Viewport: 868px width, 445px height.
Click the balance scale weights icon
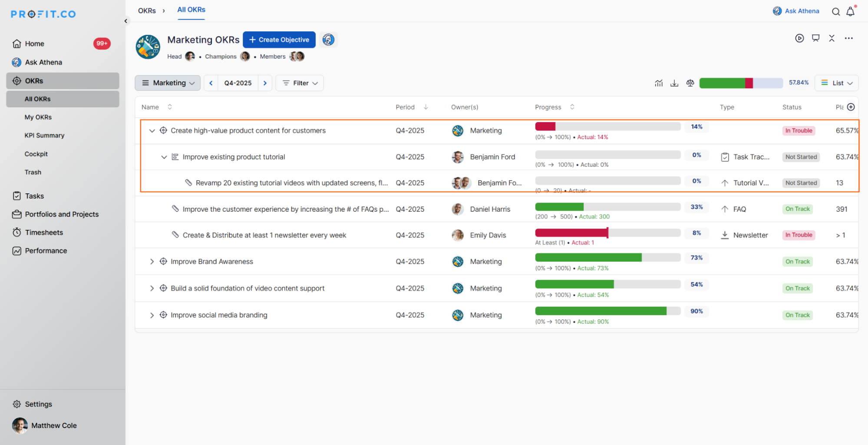point(690,83)
